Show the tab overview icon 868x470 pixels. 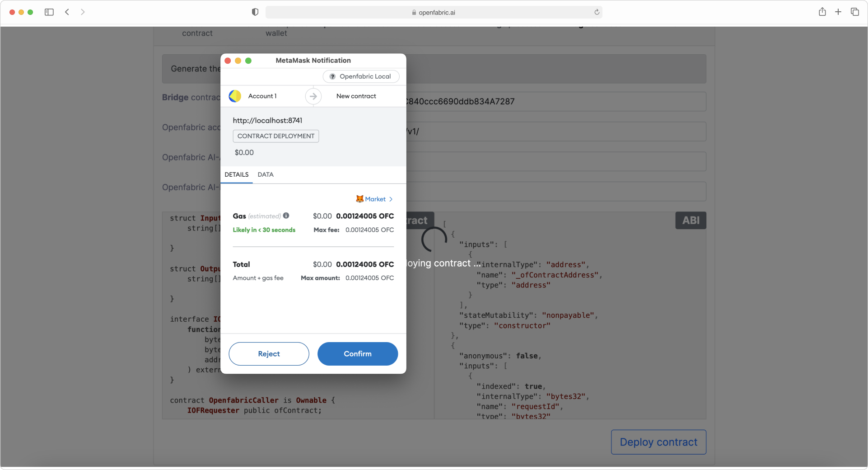point(855,12)
